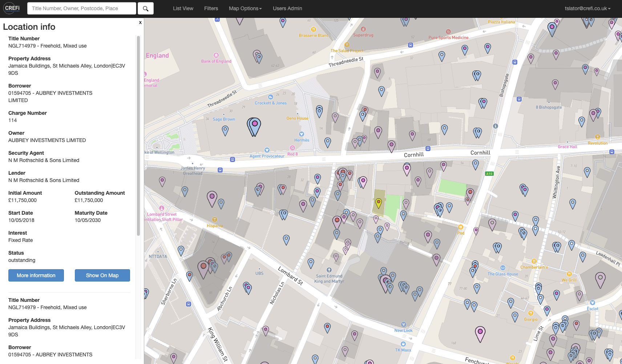Click the NTTDATA map label
The width and height of the screenshot is (622, 364).
[x=158, y=256]
